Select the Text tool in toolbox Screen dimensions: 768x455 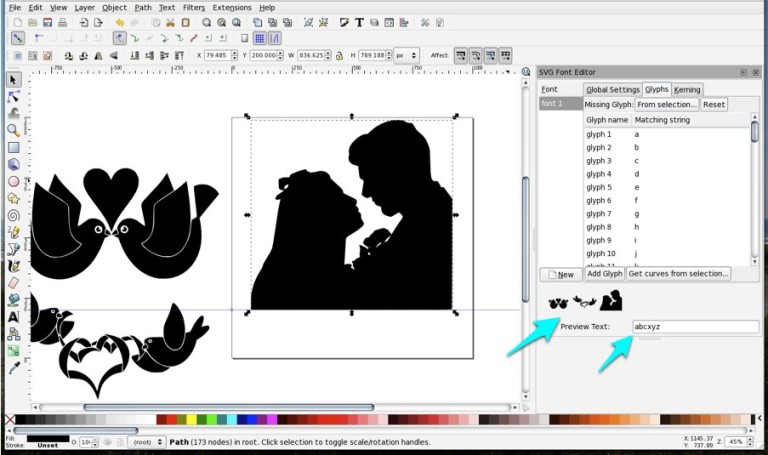(x=14, y=317)
